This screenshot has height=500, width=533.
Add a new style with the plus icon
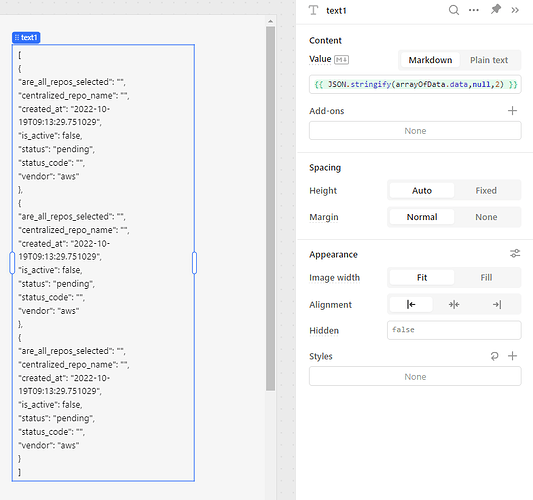click(x=512, y=356)
